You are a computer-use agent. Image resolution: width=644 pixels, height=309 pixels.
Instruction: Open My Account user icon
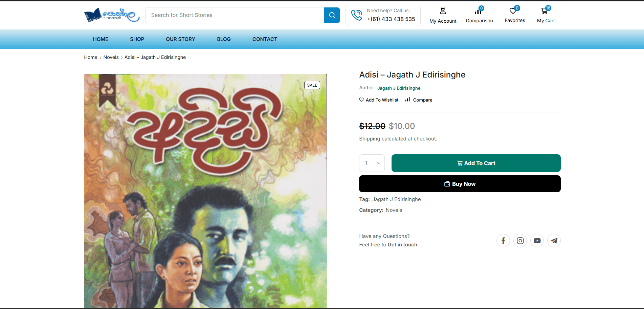[x=443, y=11]
